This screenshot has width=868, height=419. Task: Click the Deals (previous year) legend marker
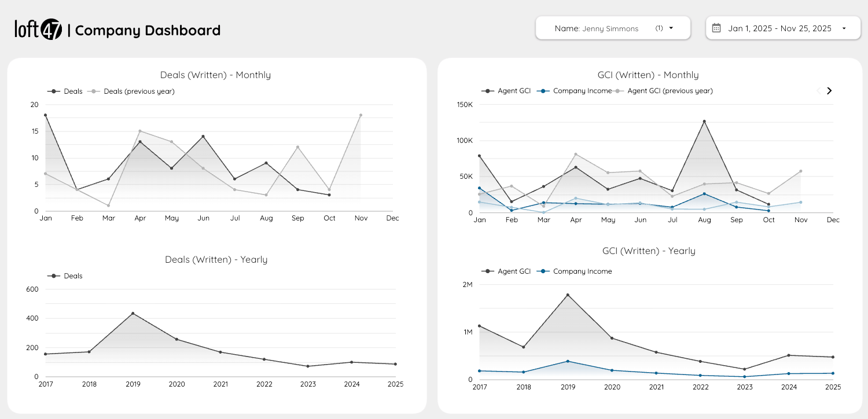[x=94, y=91]
